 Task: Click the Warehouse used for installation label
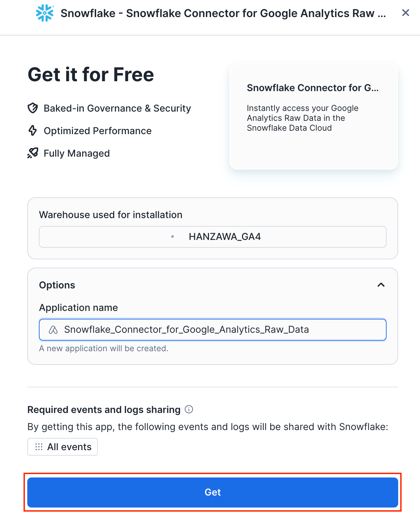coord(111,215)
